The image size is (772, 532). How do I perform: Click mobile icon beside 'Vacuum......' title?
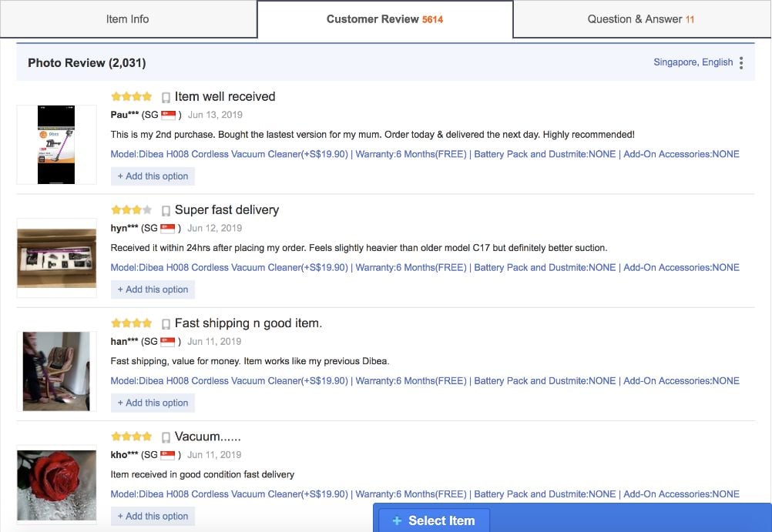(166, 437)
